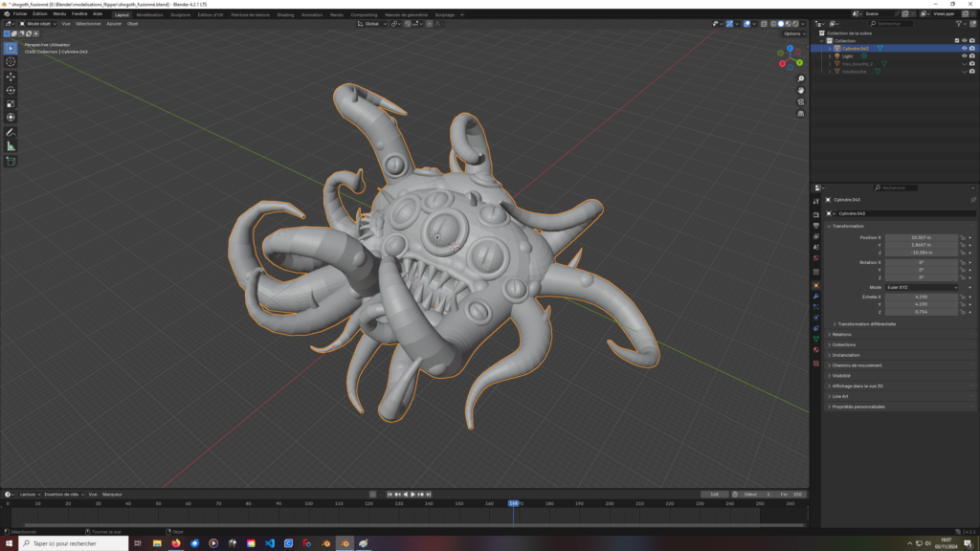
Task: Toggle the camera view icon
Action: click(801, 101)
